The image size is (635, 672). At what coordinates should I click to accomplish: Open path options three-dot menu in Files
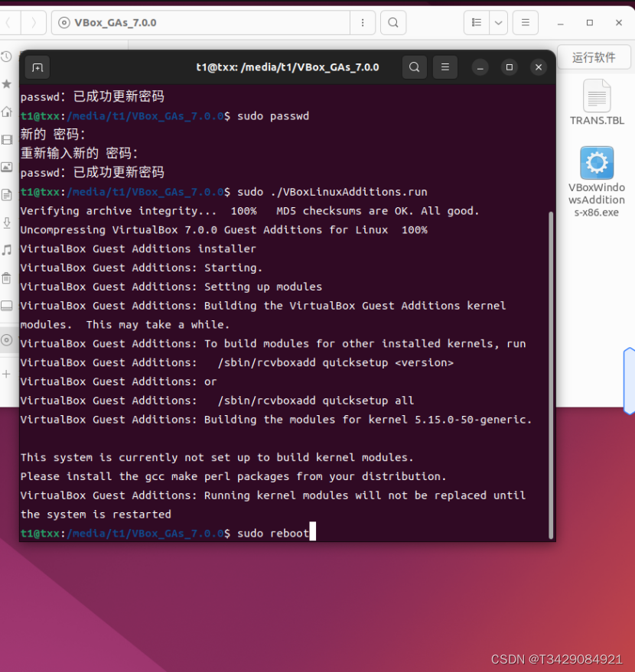click(x=363, y=23)
